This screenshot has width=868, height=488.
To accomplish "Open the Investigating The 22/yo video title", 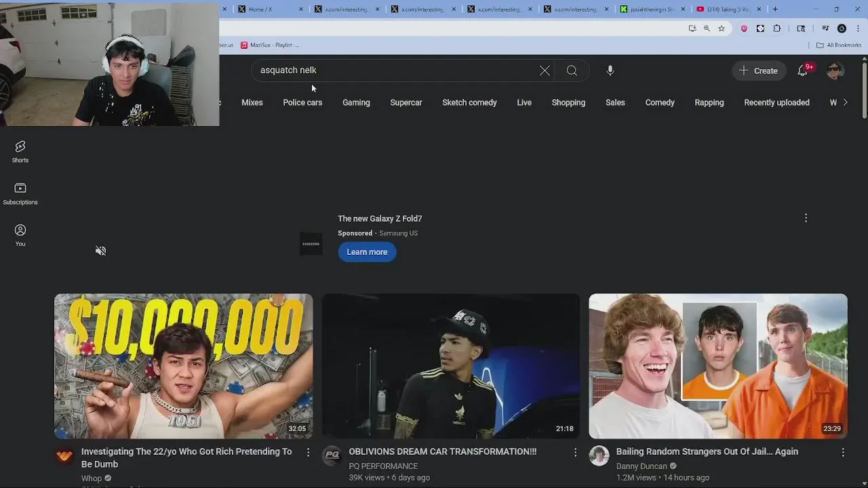I will click(x=186, y=457).
